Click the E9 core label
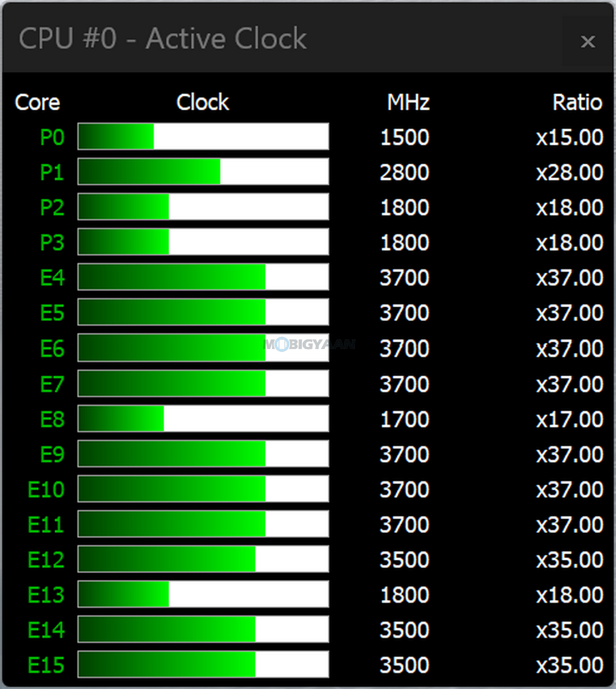 click(x=52, y=454)
